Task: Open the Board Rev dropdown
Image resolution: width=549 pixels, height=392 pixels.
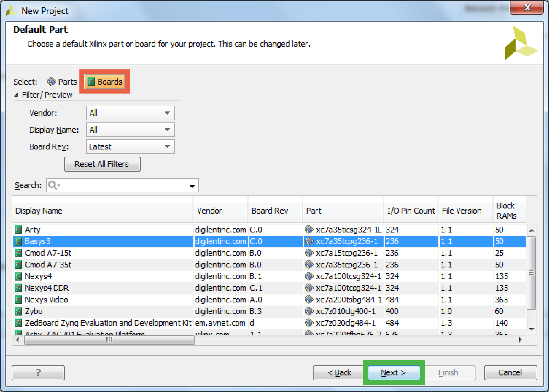Action: pos(130,146)
